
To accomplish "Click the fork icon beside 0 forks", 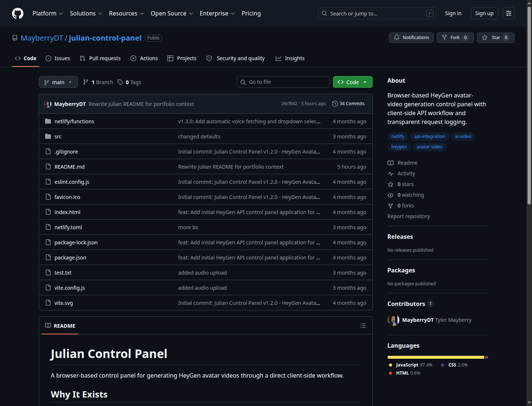I will (391, 206).
